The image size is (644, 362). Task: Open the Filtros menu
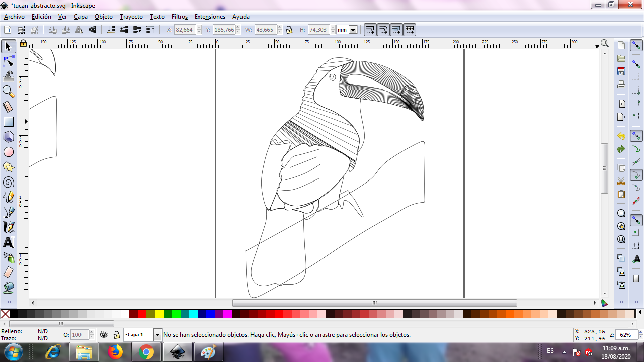[x=180, y=17]
